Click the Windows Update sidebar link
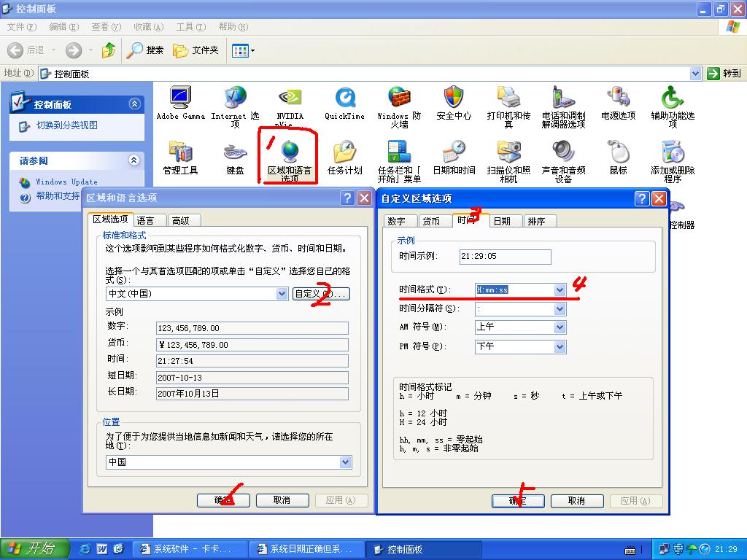Viewport: 747px width, 560px height. (x=66, y=182)
